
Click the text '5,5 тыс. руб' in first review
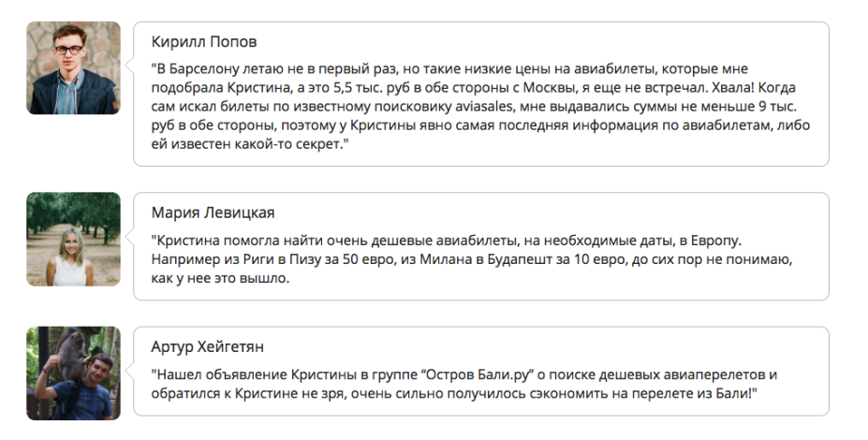coord(368,87)
